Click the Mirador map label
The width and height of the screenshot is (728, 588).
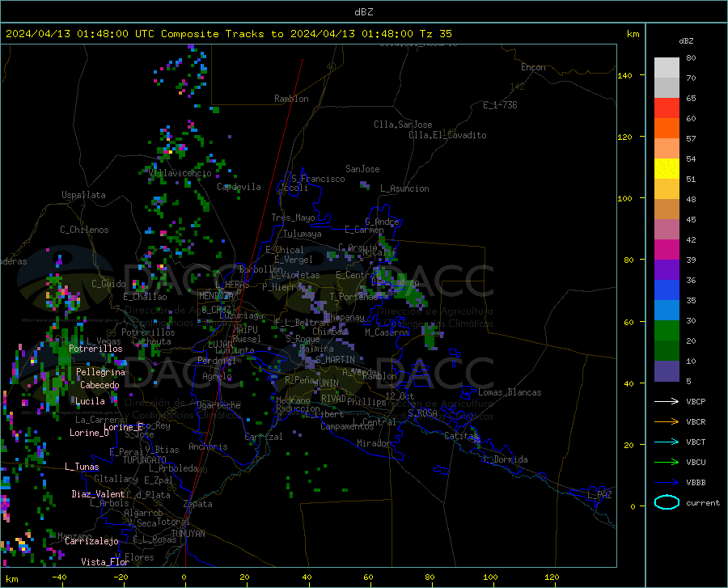374,443
